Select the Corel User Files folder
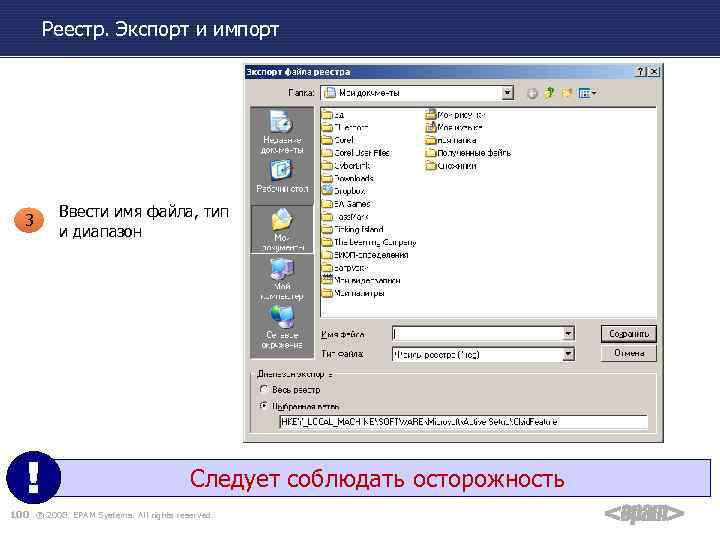Viewport: 720px width, 540px height. point(356,152)
